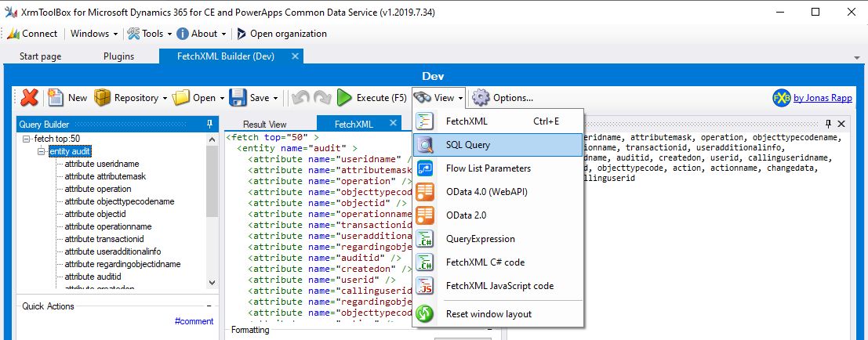Click the red X close tool icon

click(29, 98)
